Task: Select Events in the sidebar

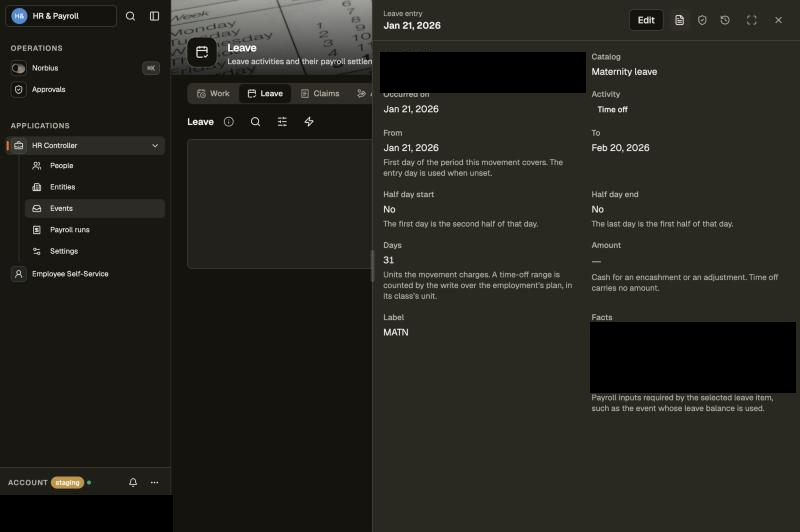Action: point(95,208)
